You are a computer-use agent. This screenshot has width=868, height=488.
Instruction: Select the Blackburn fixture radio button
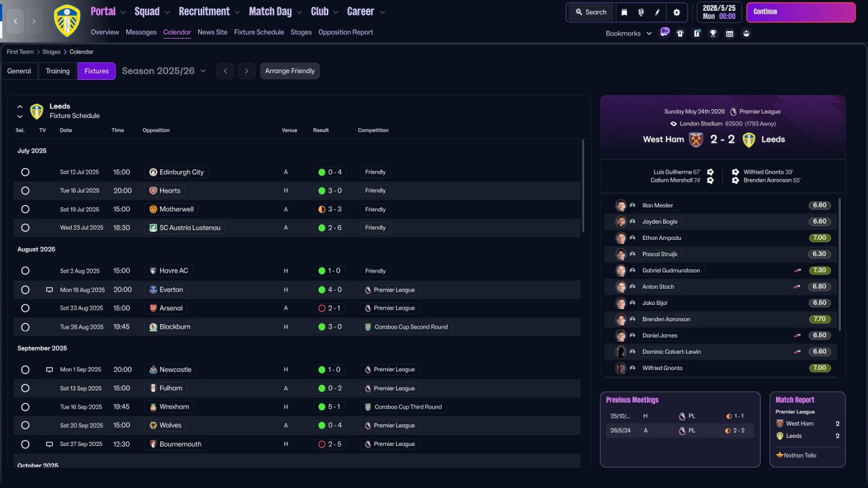coord(25,327)
